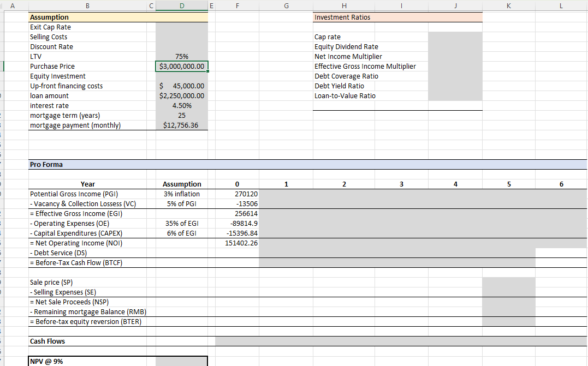The height and width of the screenshot is (366, 588).
Task: Select the PGI year 0 value 270120
Action: point(237,194)
